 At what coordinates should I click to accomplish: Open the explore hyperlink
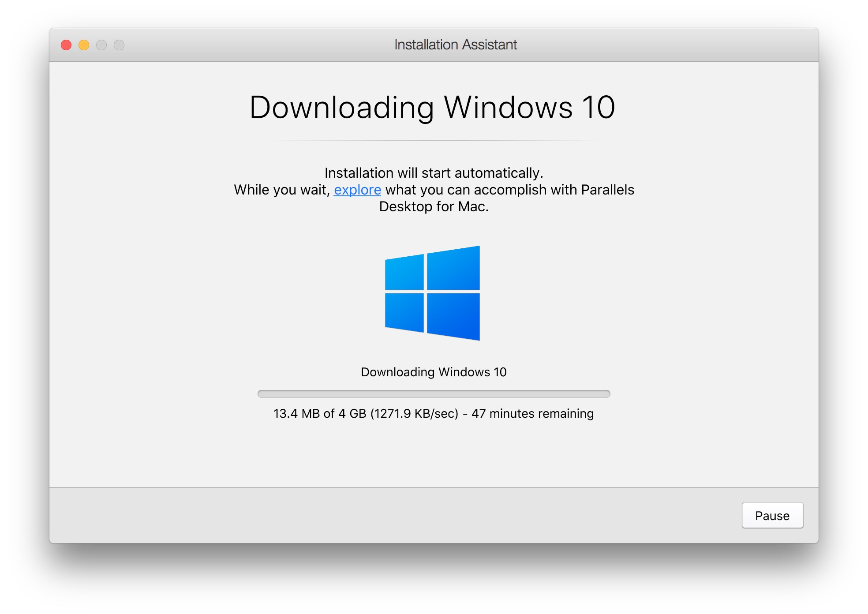[x=357, y=190]
